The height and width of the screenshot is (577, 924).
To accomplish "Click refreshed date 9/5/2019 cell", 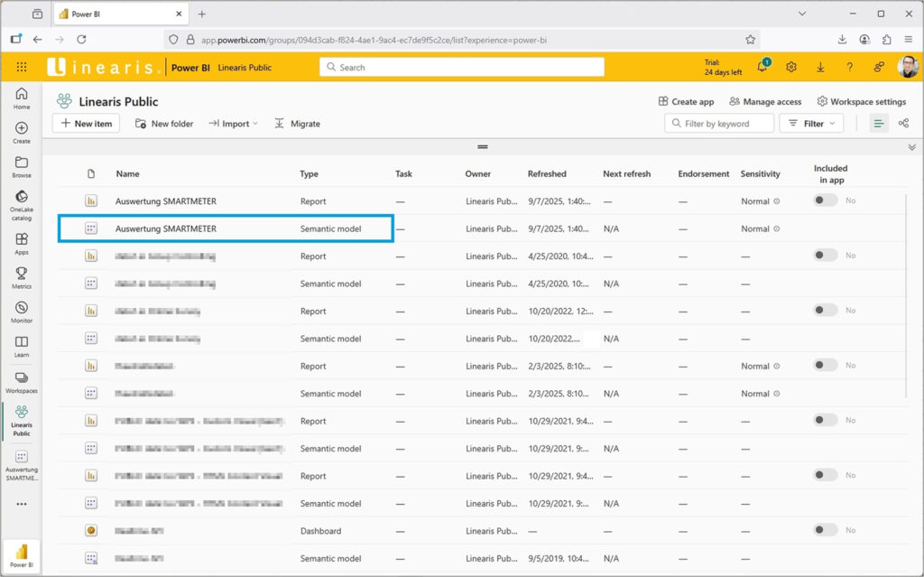I will tap(559, 558).
